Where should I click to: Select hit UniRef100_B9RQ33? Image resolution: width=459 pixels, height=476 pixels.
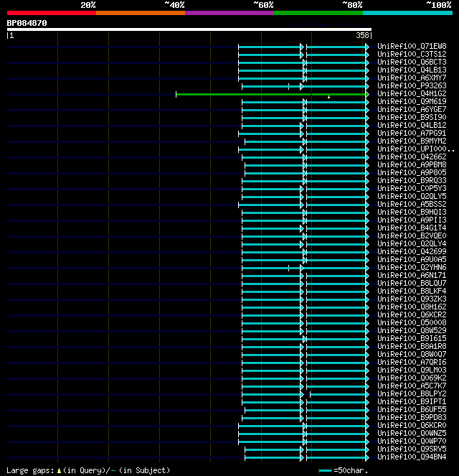(x=412, y=180)
